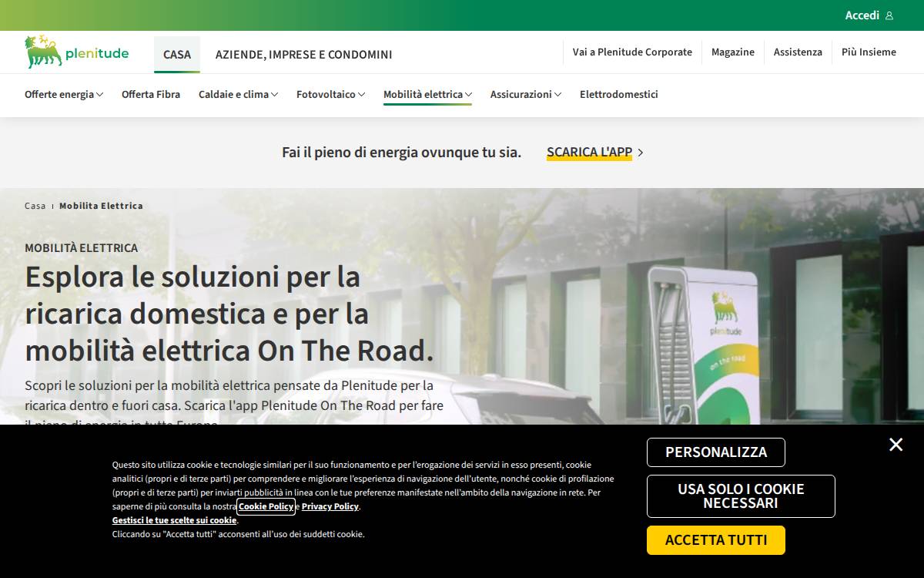The image size is (924, 578).
Task: Open the Assistenza page
Action: click(x=798, y=52)
